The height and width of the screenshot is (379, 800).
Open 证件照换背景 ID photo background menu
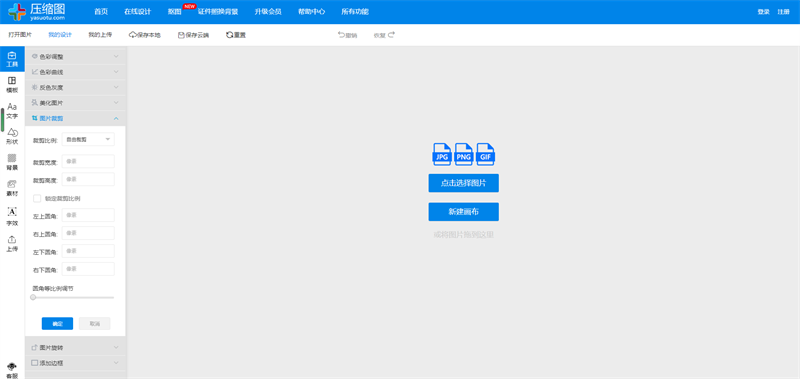click(x=218, y=12)
